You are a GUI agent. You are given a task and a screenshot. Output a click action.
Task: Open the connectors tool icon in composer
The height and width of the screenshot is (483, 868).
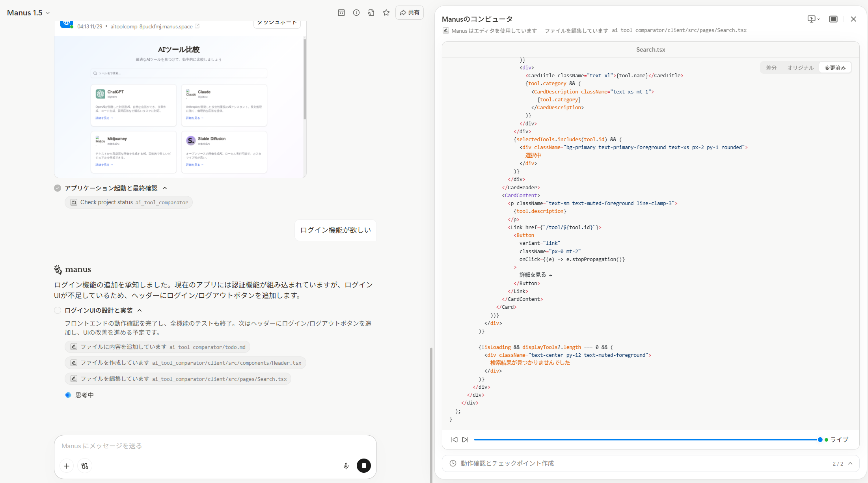85,466
